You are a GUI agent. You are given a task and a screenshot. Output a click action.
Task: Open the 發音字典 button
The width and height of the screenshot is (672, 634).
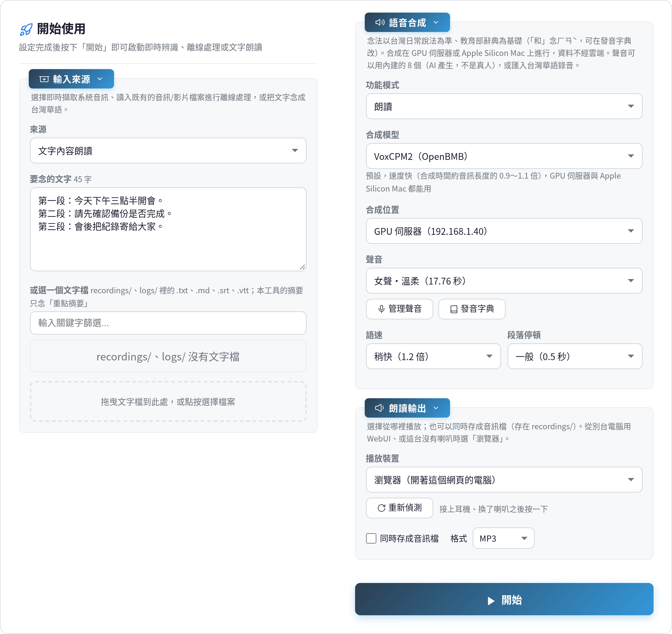[472, 309]
